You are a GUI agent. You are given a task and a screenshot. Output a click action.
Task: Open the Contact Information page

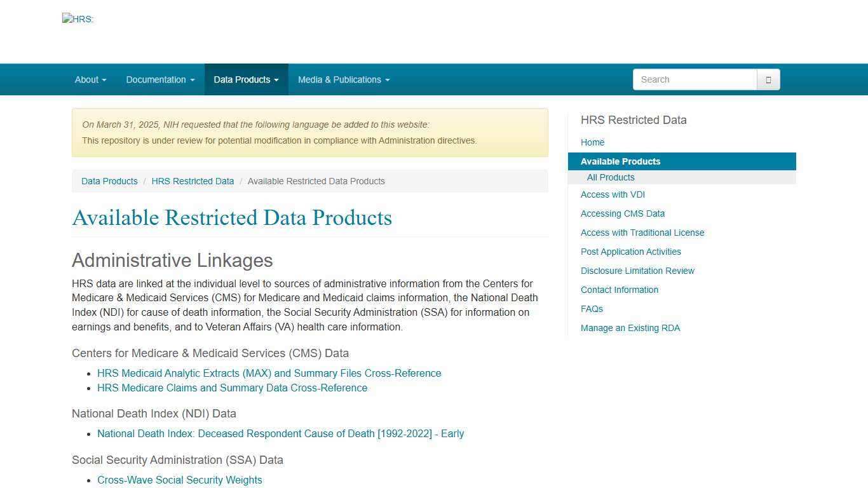coord(620,290)
